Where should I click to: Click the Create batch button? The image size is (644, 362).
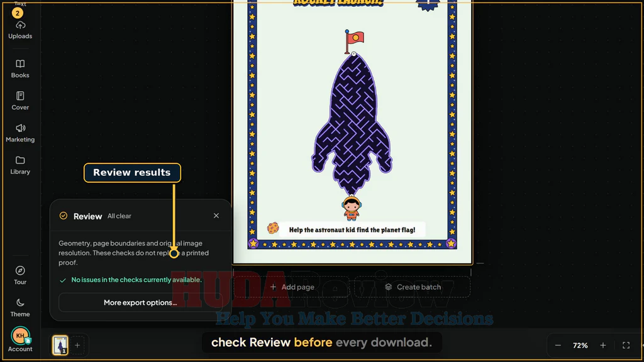click(413, 287)
